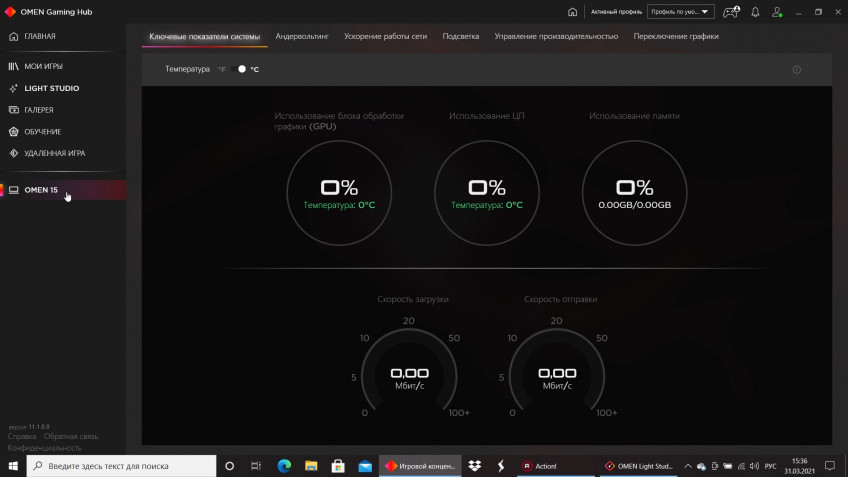The width and height of the screenshot is (848, 477).
Task: Switch the РУС input language indicator
Action: [x=771, y=466]
